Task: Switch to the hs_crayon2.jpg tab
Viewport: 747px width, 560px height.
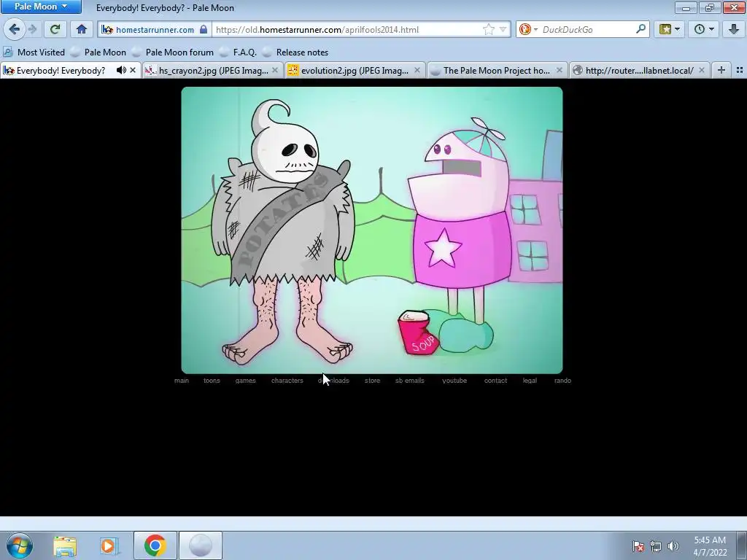Action: point(213,71)
